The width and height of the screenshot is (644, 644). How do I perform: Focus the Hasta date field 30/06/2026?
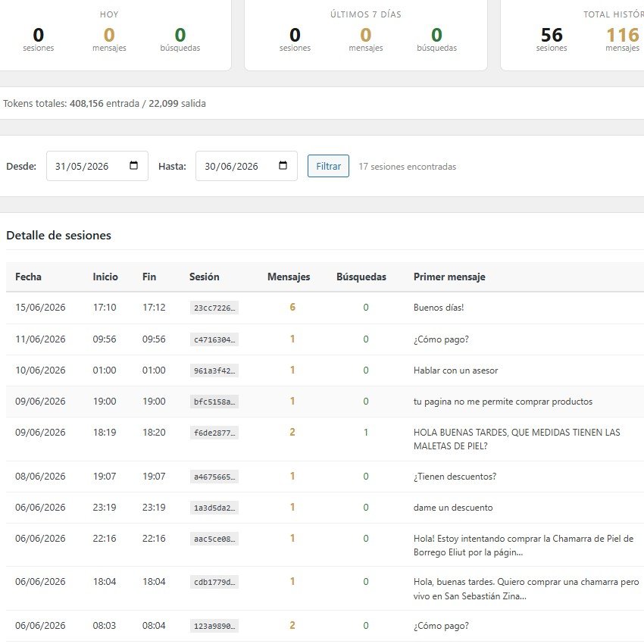pyautogui.click(x=246, y=166)
